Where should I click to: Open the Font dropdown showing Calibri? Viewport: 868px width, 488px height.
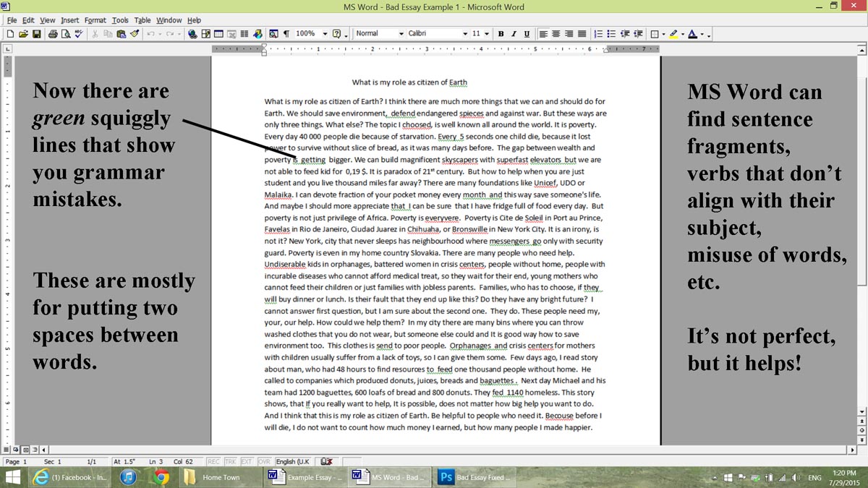point(465,34)
